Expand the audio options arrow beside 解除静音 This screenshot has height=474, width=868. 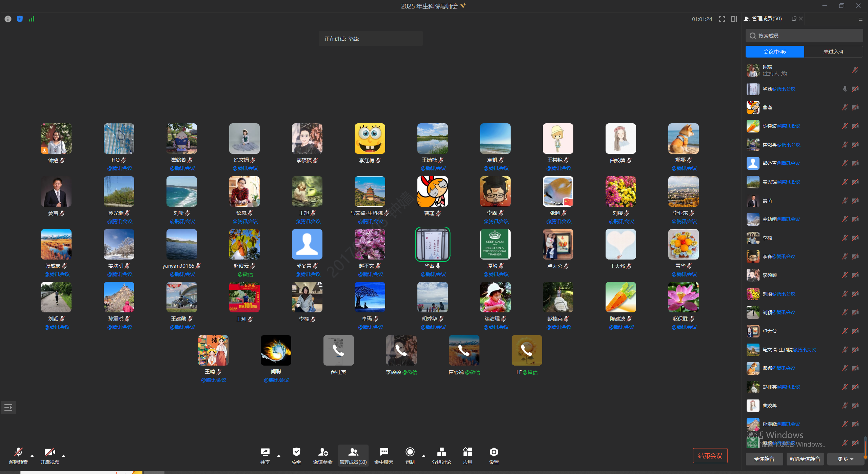(x=32, y=456)
